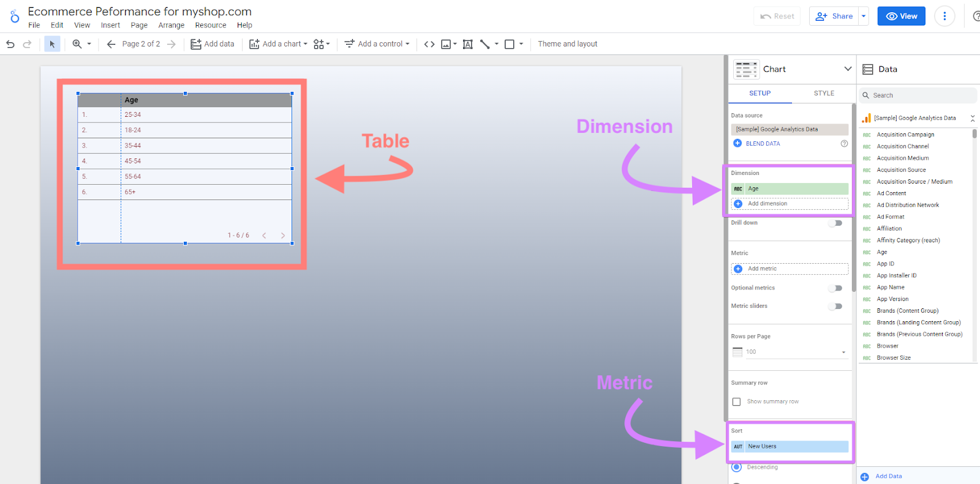Viewport: 980px width, 484px height.
Task: Check the Show summary row box
Action: [737, 402]
